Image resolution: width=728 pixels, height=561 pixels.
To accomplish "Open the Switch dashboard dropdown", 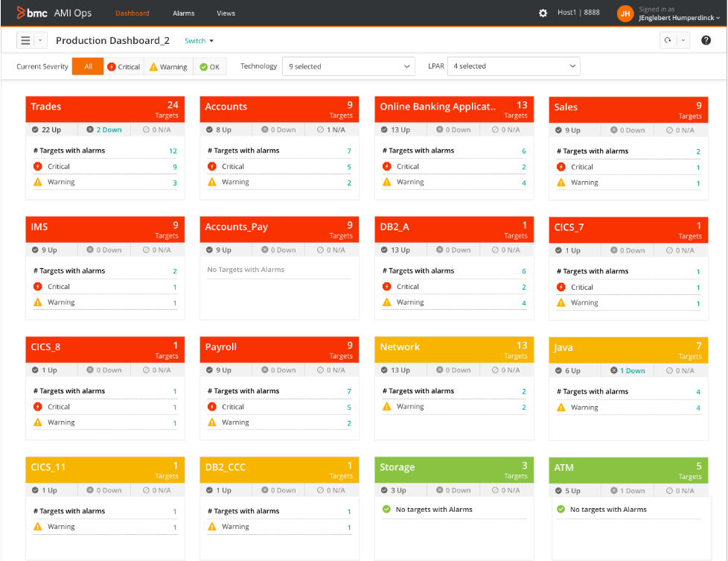I will pos(199,41).
